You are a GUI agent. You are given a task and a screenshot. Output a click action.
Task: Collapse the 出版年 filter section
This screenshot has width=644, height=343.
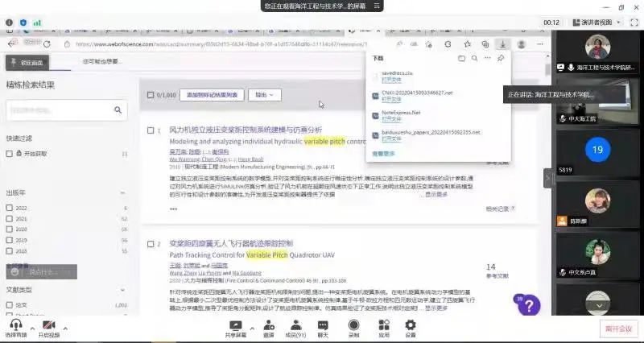click(x=122, y=192)
